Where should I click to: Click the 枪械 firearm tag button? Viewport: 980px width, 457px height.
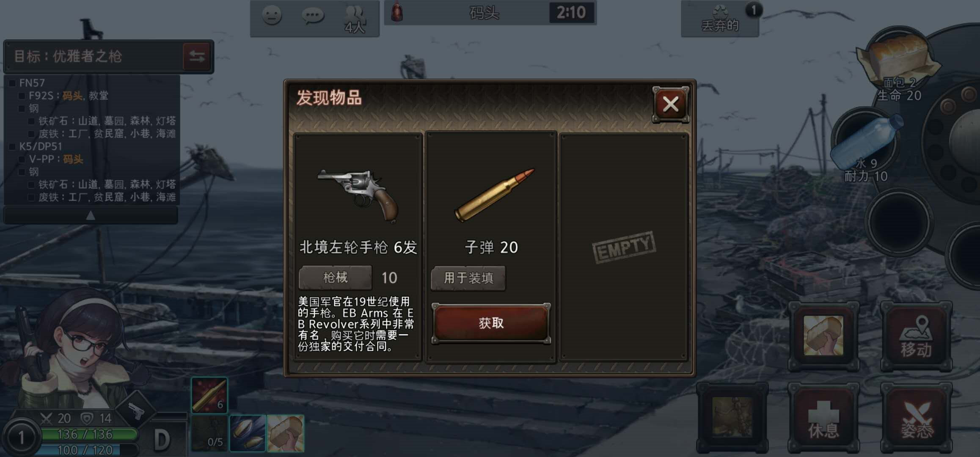coord(335,278)
